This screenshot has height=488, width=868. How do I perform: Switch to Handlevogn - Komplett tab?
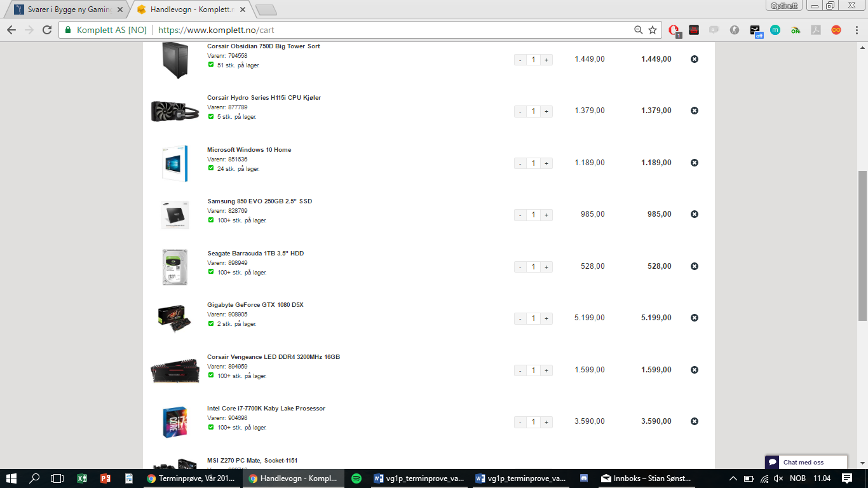[x=191, y=10]
